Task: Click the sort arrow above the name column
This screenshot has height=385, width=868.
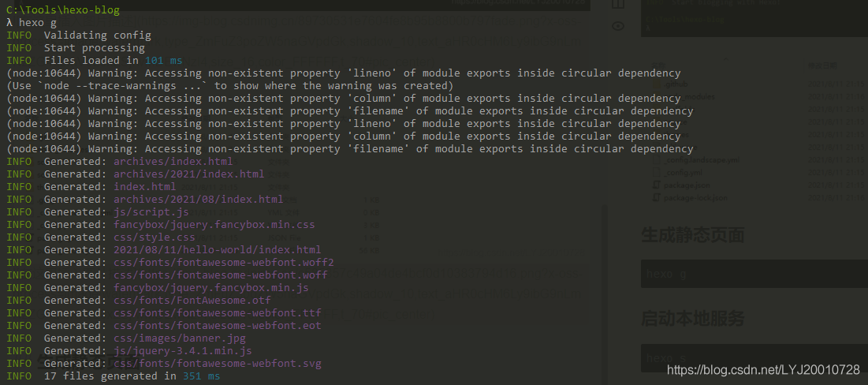Action: tap(726, 58)
